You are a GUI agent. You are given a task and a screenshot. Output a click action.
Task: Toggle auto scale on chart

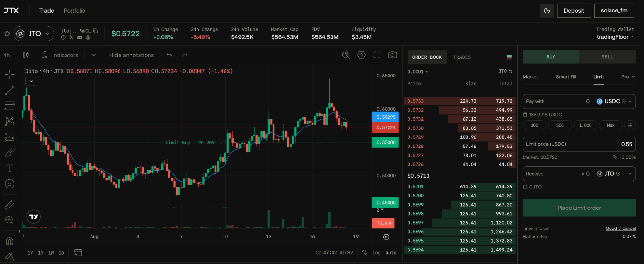391,253
